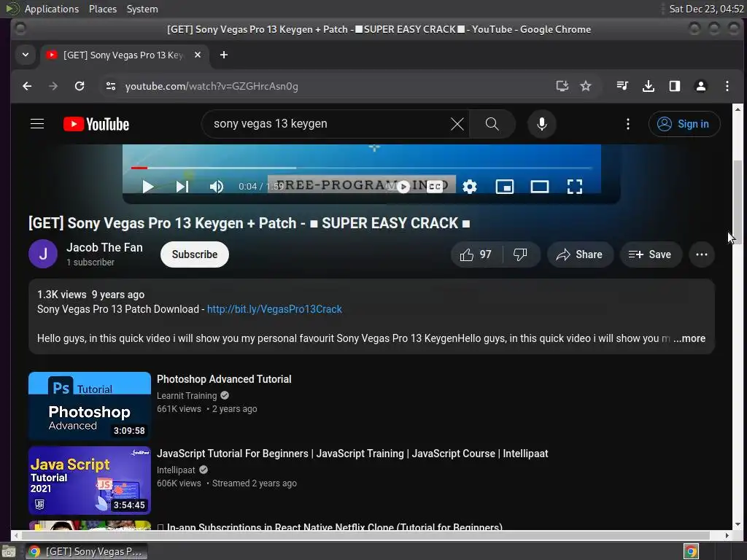
Task: Bookmark this page with star
Action: (x=586, y=86)
